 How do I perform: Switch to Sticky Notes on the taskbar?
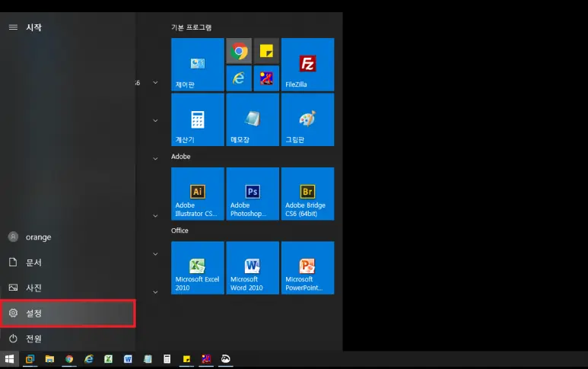[186, 359]
